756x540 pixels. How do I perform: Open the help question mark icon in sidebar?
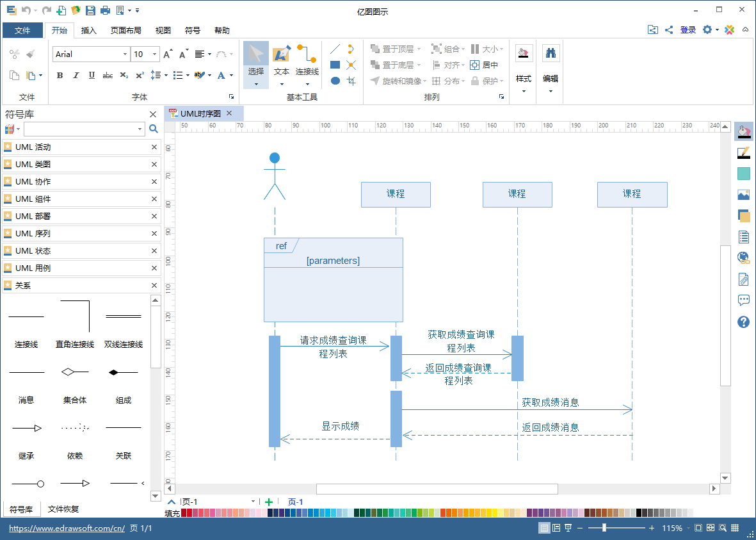point(743,322)
